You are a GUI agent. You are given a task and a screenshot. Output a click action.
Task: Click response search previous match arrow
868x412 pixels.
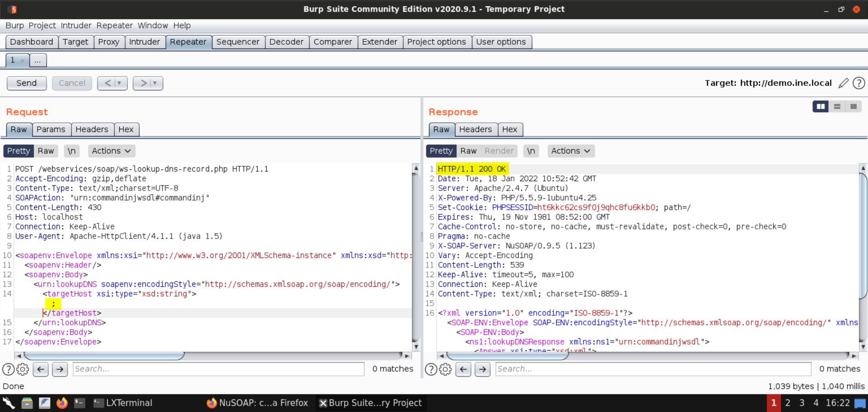tap(463, 370)
